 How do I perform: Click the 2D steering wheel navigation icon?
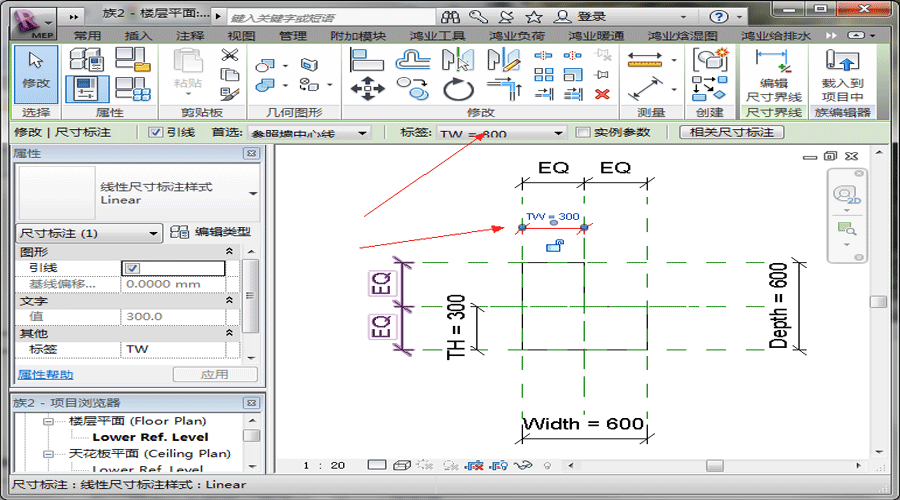(x=847, y=195)
